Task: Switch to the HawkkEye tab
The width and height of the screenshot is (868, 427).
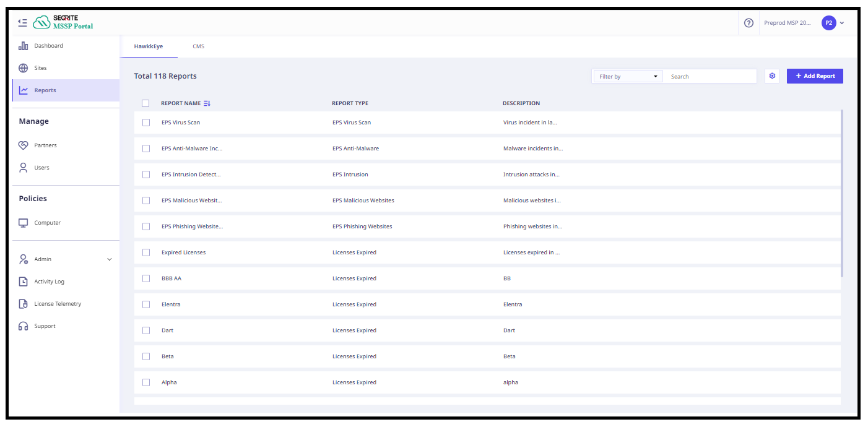Action: coord(149,46)
